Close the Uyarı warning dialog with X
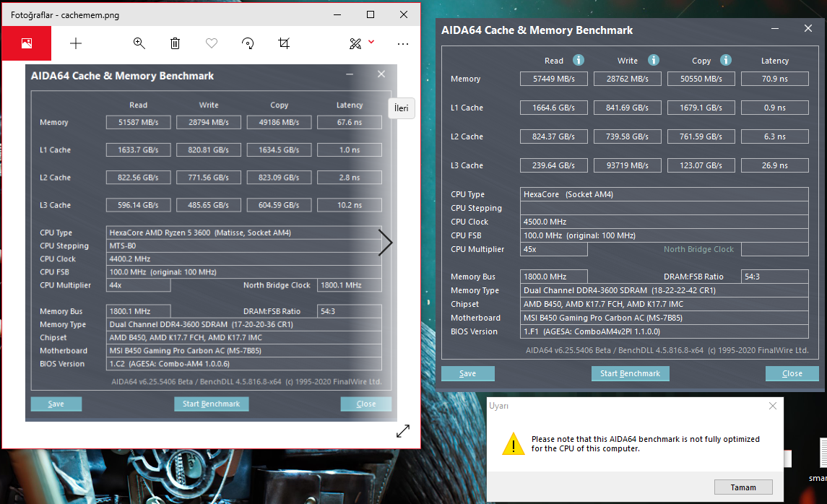The height and width of the screenshot is (504, 827). point(773,406)
